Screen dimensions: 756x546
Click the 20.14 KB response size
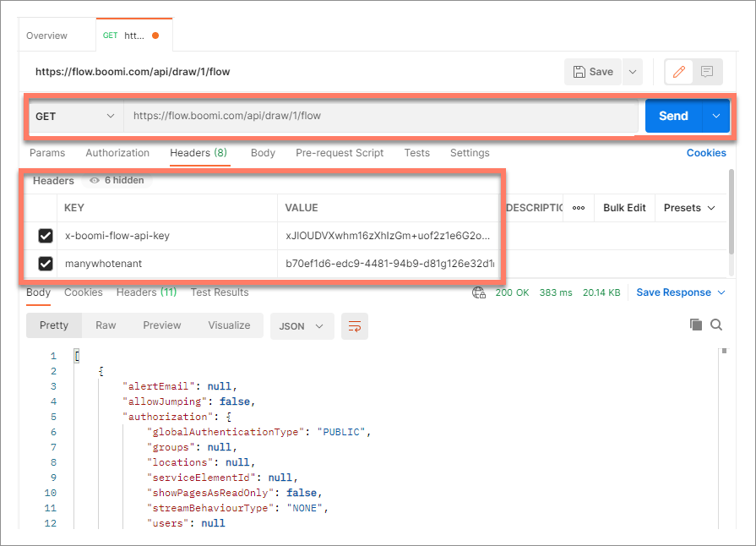(x=601, y=292)
